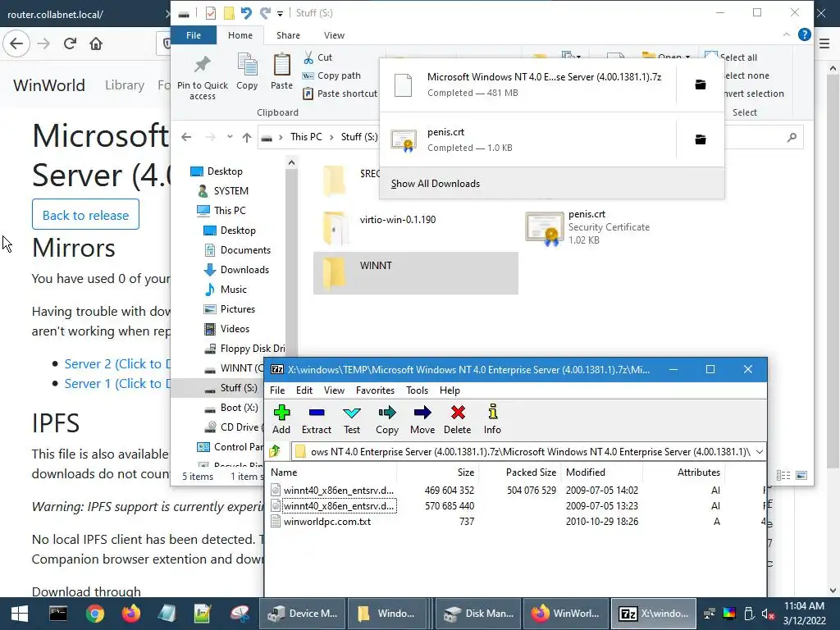
Task: Sort 7-Zip list by Modified column
Action: click(x=586, y=472)
